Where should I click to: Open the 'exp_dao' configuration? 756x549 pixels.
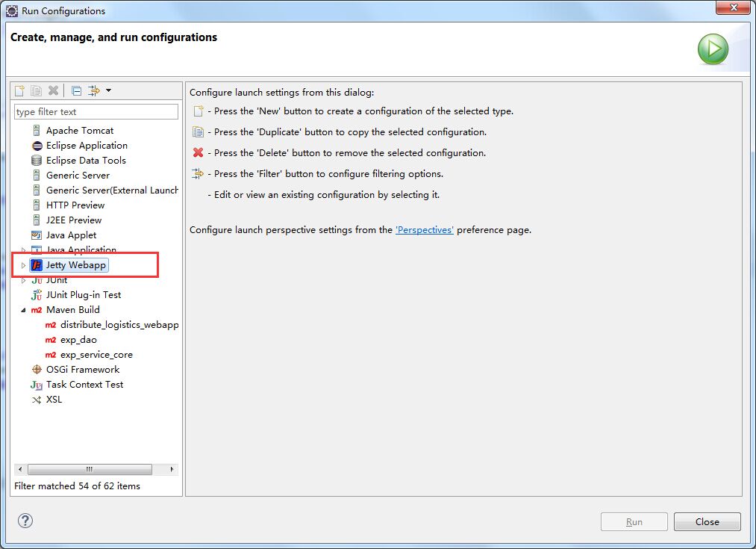point(78,340)
